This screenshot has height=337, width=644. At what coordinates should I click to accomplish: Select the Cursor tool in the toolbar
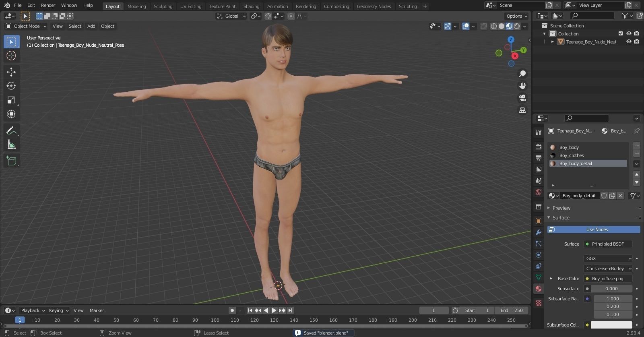click(11, 56)
